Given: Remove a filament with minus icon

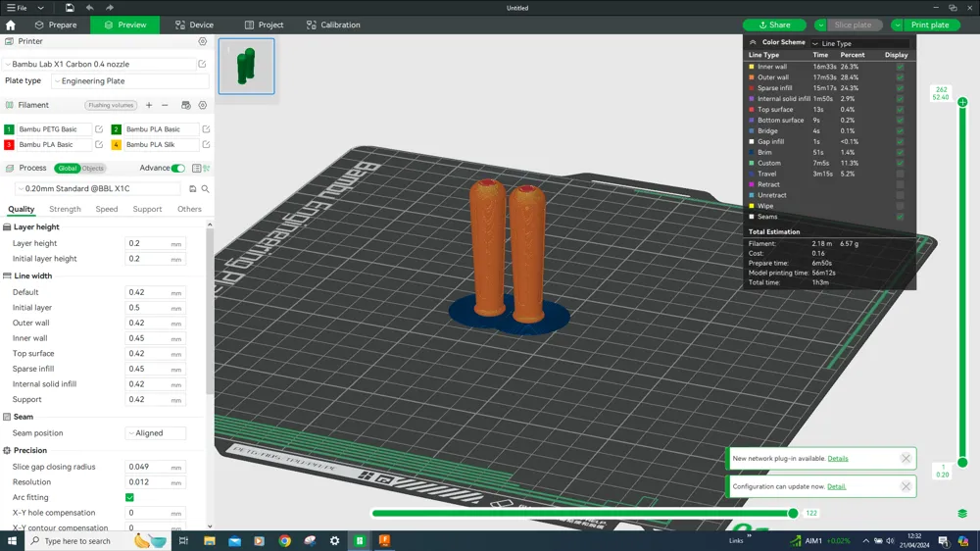Looking at the screenshot, I should (x=165, y=105).
